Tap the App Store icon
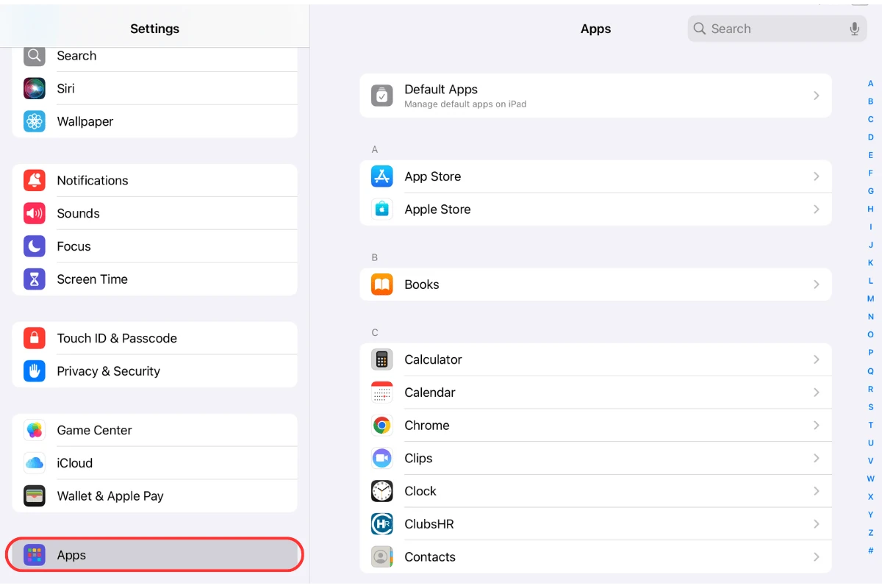882x588 pixels. pos(382,176)
